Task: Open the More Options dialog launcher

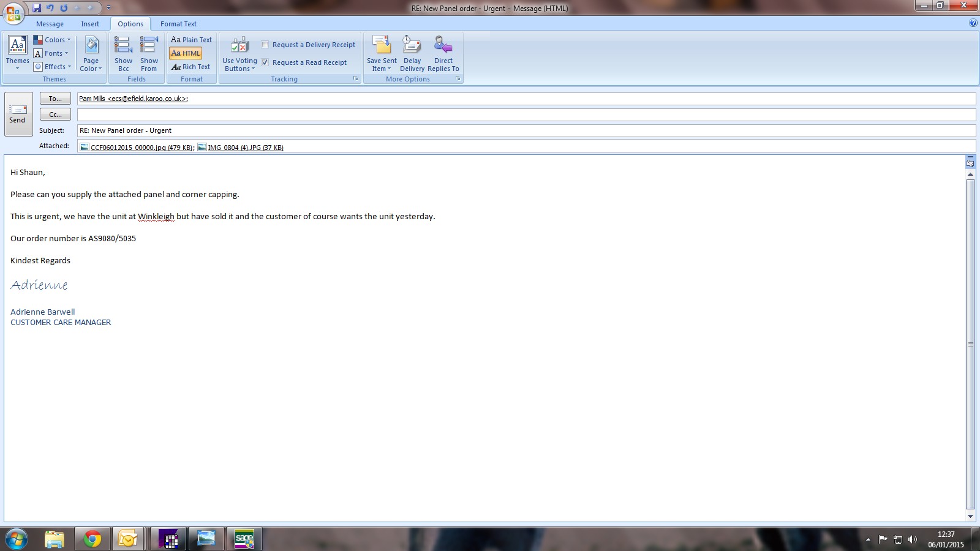Action: coord(458,79)
